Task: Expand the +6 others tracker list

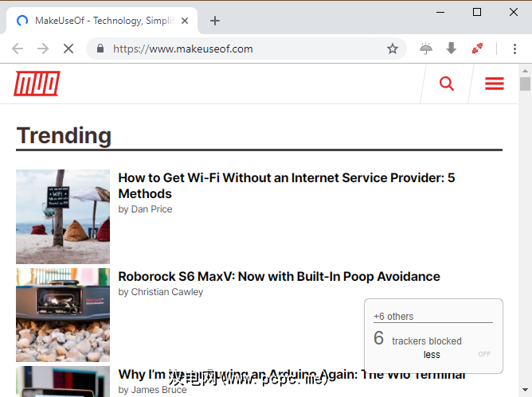Action: [x=393, y=317]
